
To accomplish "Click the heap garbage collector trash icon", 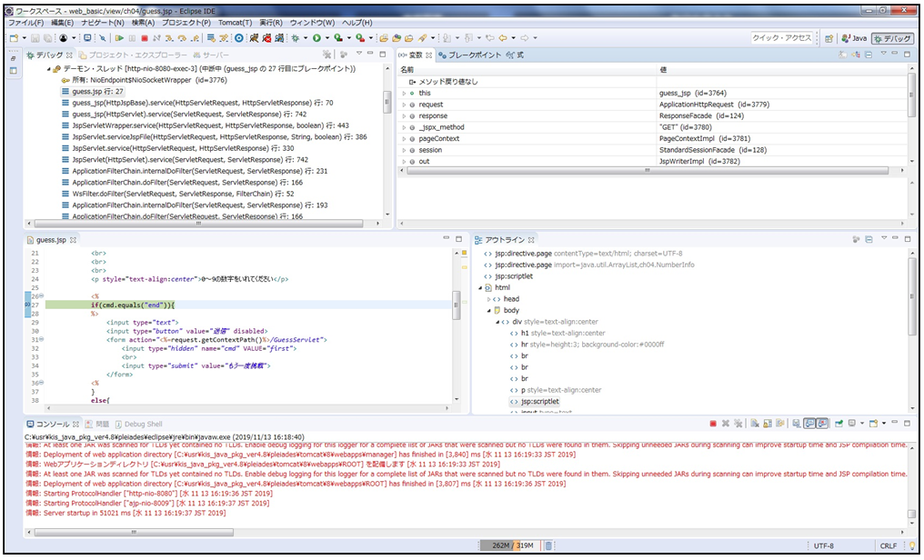I will pyautogui.click(x=547, y=546).
